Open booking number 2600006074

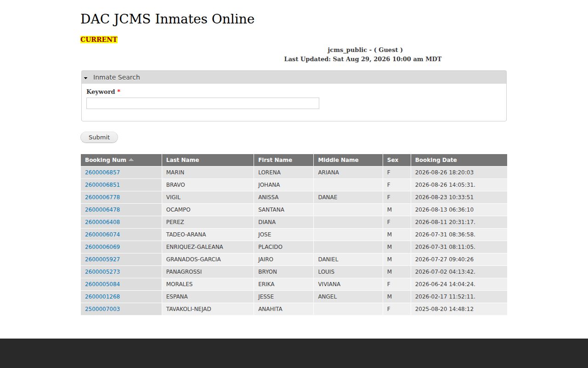[102, 235]
